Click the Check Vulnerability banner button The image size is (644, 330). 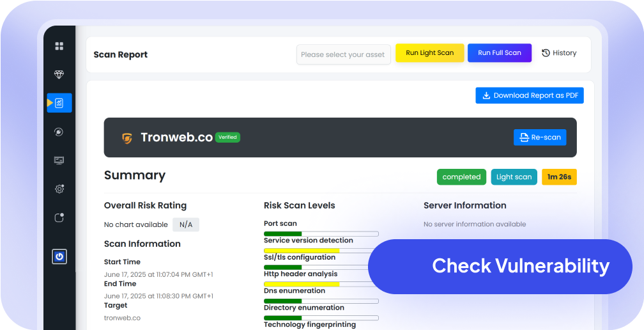pyautogui.click(x=500, y=266)
